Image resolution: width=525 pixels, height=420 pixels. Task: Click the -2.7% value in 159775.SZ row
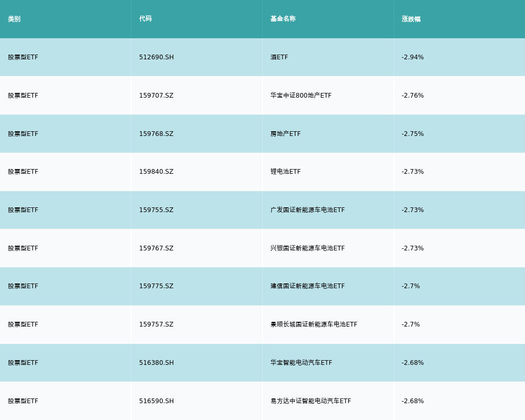point(411,286)
